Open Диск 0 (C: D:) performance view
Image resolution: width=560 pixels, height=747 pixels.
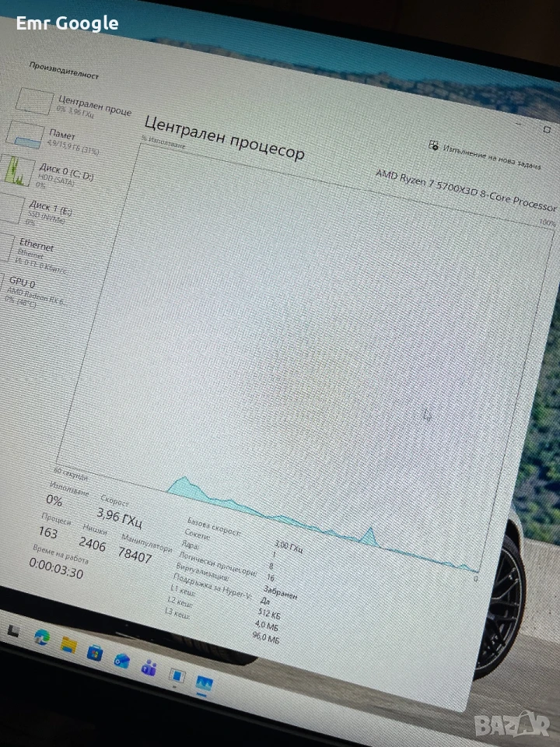48,174
